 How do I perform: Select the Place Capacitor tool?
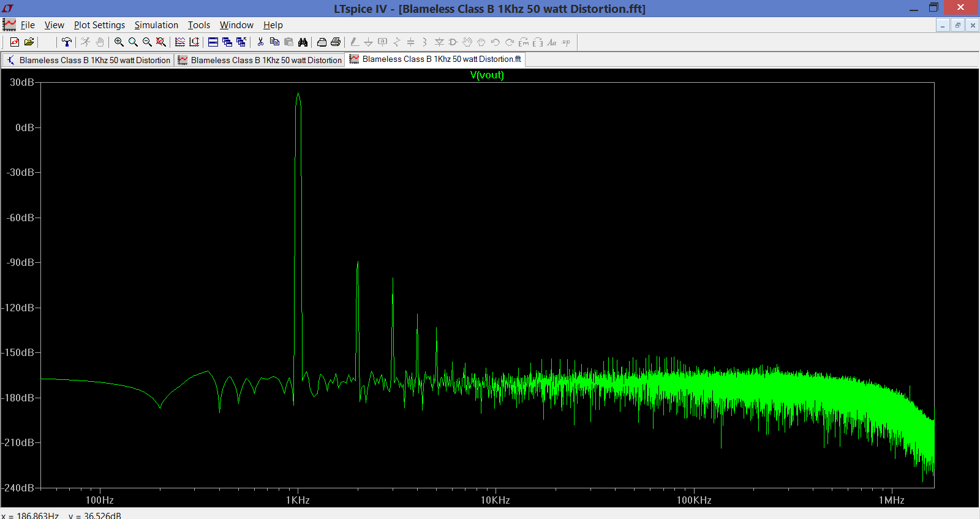pyautogui.click(x=411, y=42)
